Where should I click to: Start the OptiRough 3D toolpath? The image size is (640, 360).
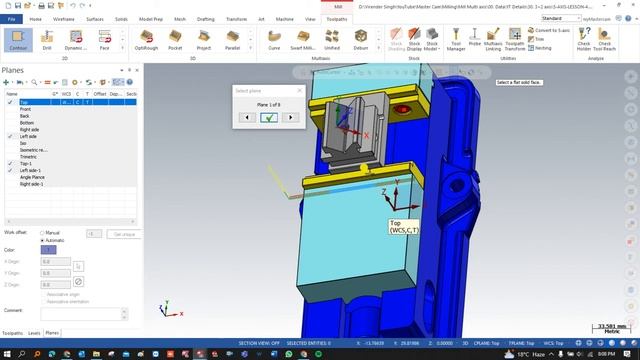(x=146, y=40)
